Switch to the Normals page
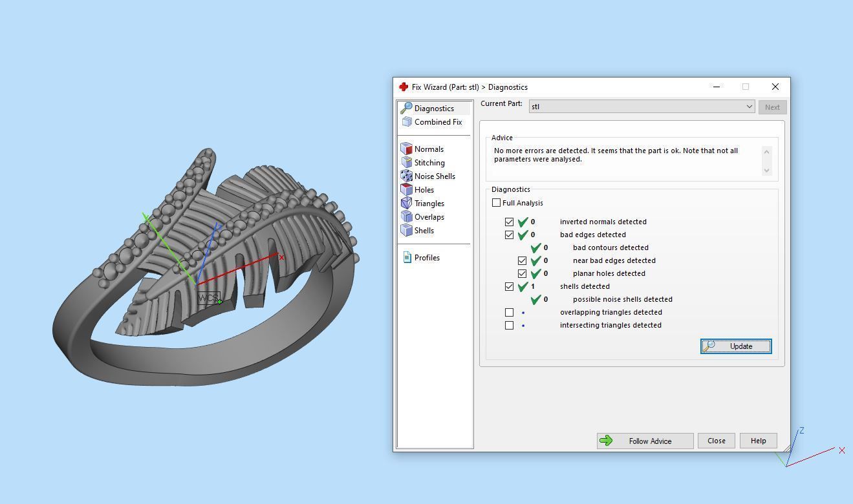 [x=429, y=149]
